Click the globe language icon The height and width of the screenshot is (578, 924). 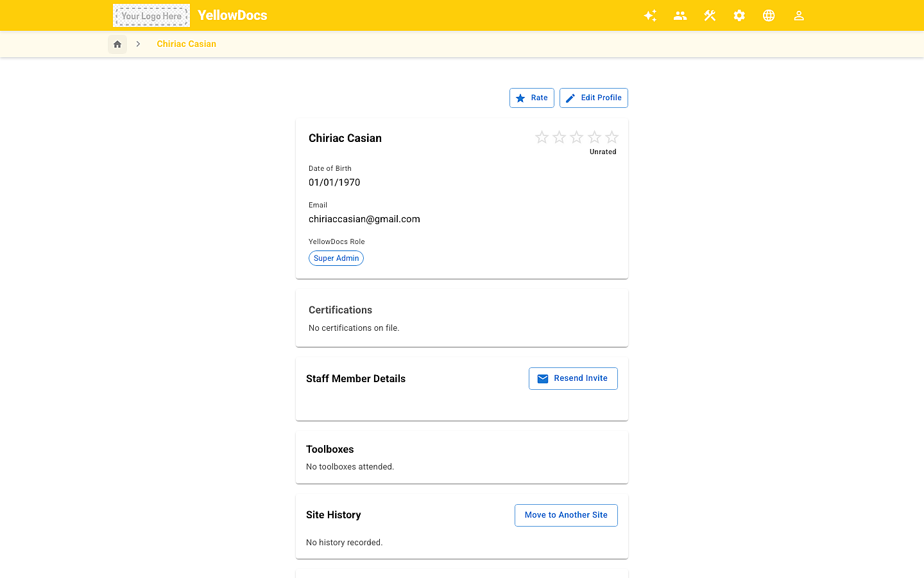pyautogui.click(x=769, y=15)
